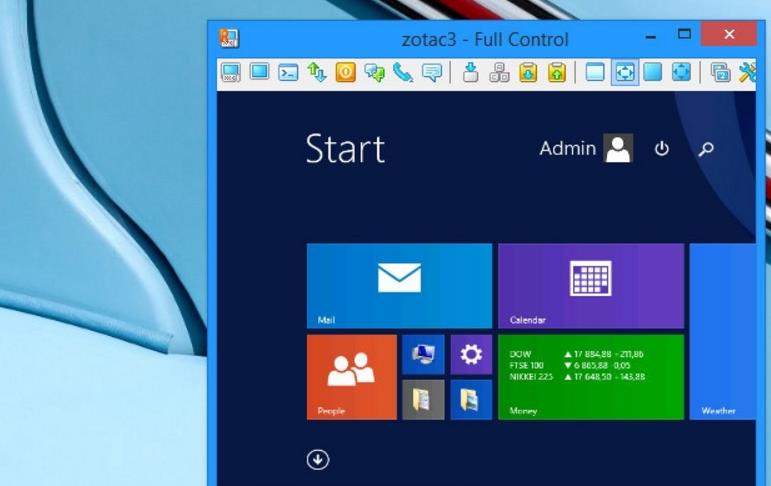Click the search magnifier on Start screen
The image size is (771, 486).
click(706, 149)
